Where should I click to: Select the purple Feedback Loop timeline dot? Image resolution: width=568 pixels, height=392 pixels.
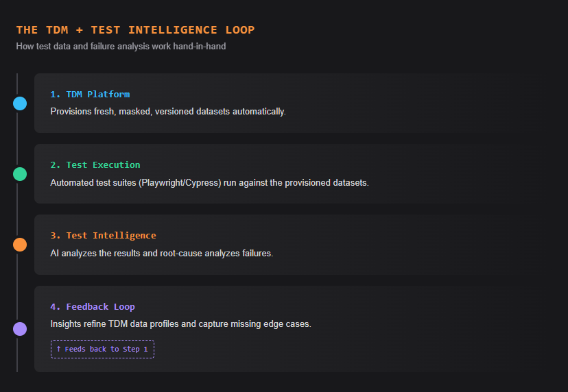coord(20,329)
